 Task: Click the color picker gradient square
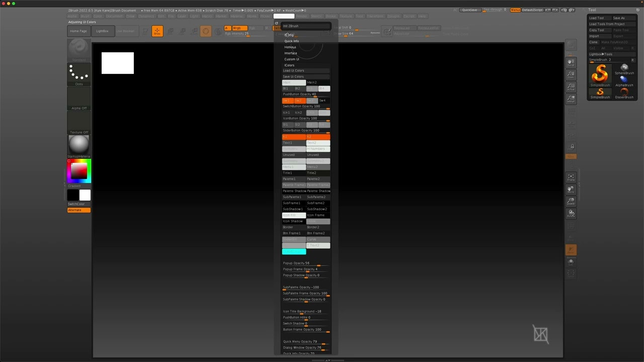(x=79, y=171)
